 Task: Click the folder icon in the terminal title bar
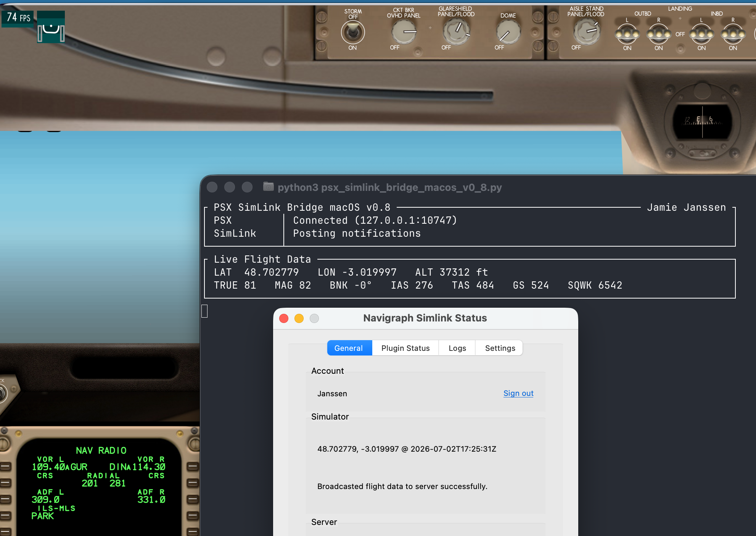point(269,187)
